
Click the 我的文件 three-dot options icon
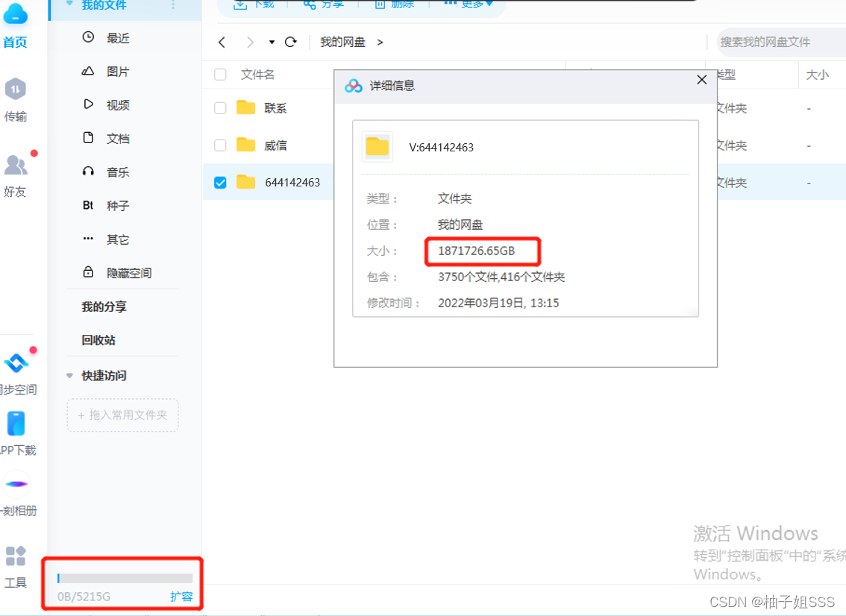(173, 5)
